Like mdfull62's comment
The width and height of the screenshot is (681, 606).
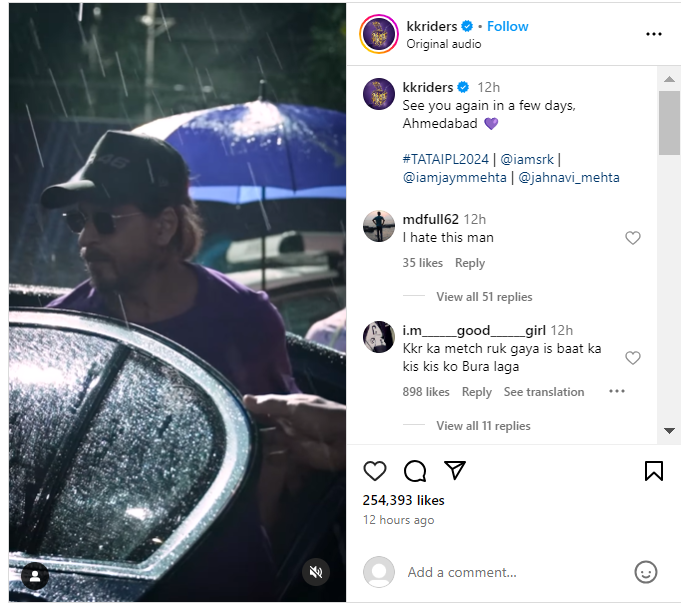[x=632, y=238]
